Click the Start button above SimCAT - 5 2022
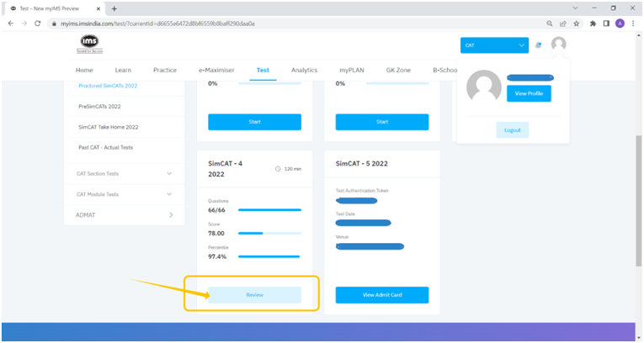Viewport: 644px width, 343px height. (382, 122)
